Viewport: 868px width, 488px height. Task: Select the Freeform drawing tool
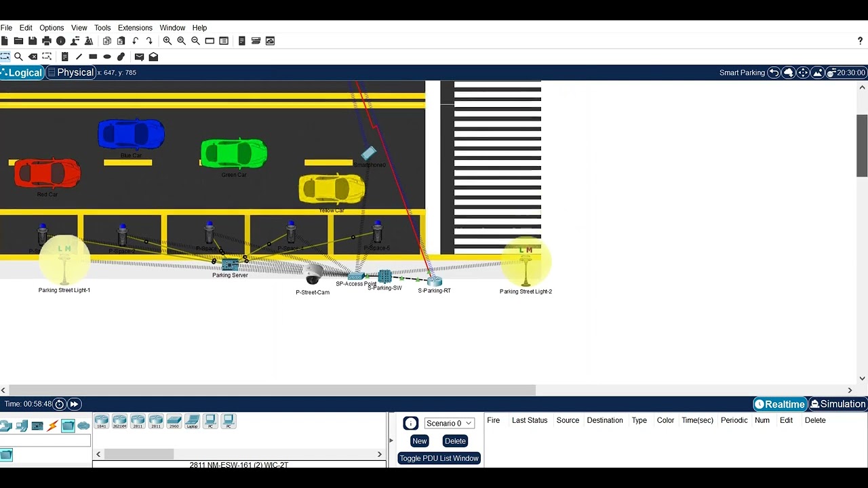pos(121,57)
